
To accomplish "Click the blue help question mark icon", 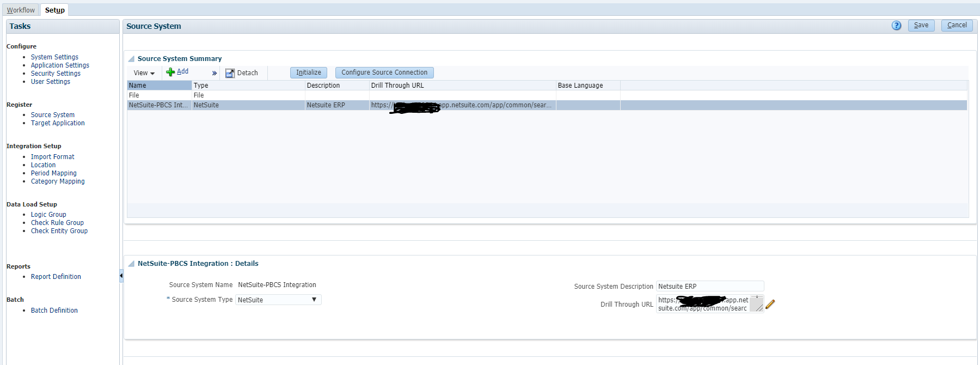I will coord(896,26).
